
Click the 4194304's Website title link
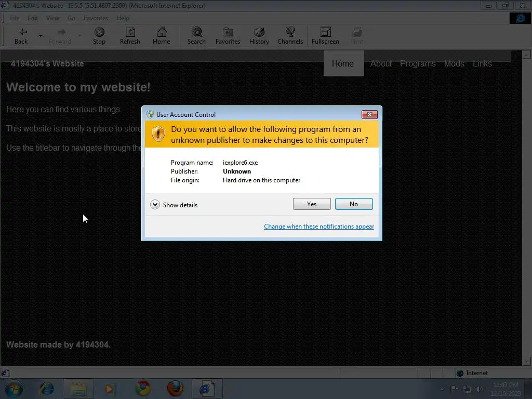[47, 63]
